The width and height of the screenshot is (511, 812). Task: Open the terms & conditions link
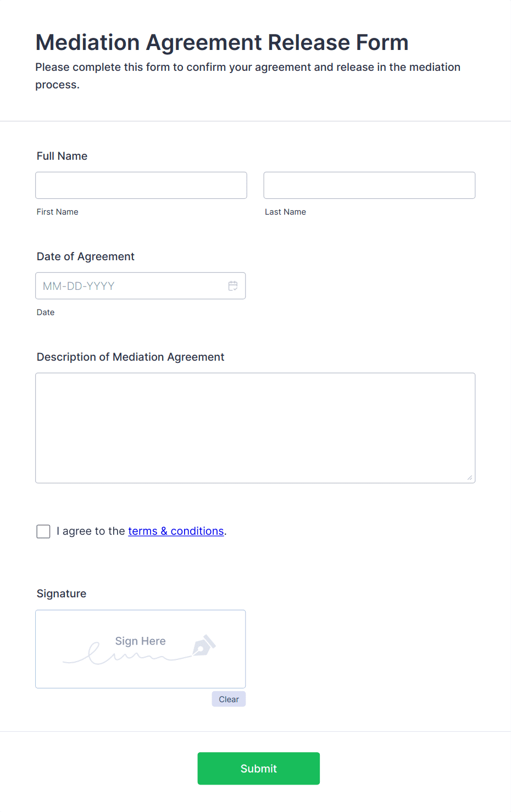pos(176,531)
